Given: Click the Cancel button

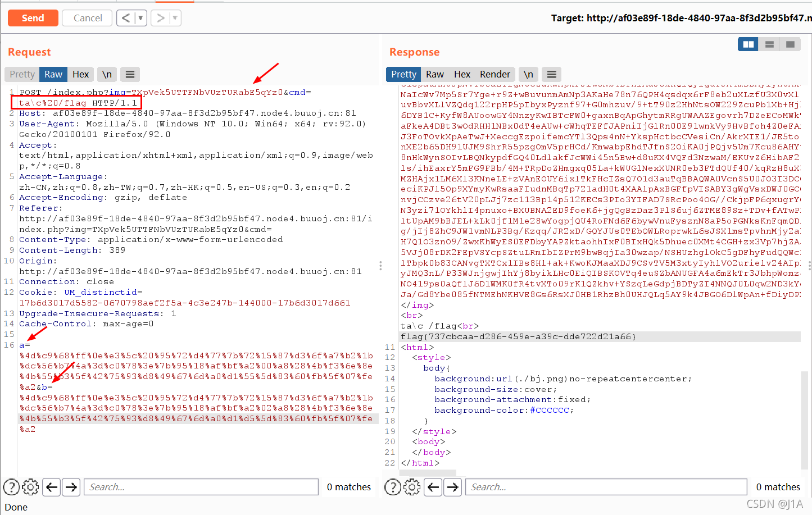Looking at the screenshot, I should click(x=88, y=18).
